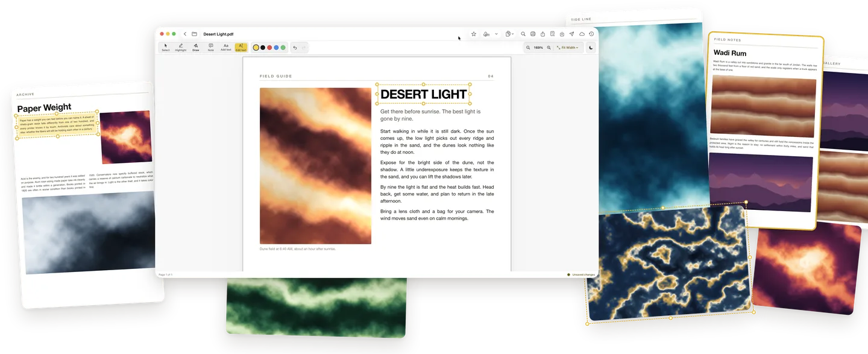Expand the chevron next to the stamp icon
The image size is (868, 354).
pyautogui.click(x=497, y=34)
